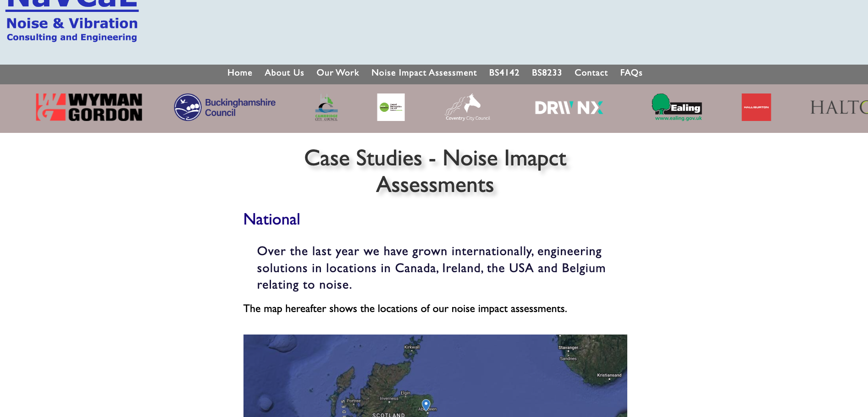
Task: Click the red Halliburton logo
Action: [756, 107]
